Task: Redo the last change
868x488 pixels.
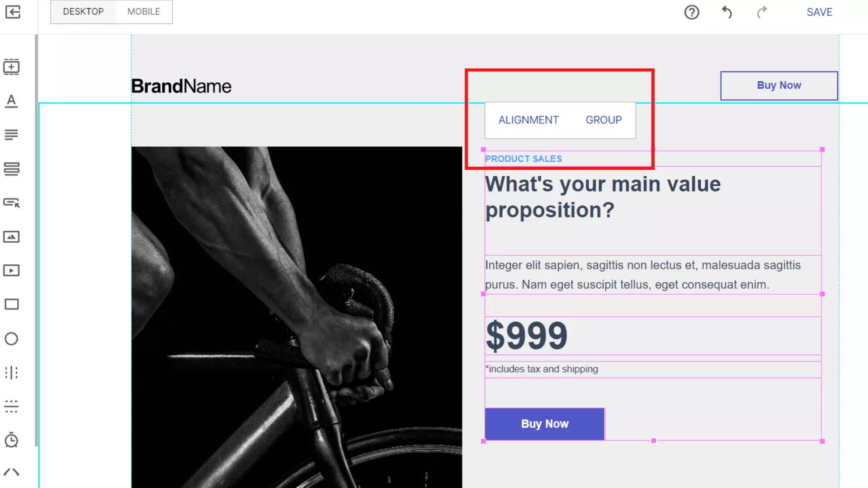Action: click(x=762, y=12)
